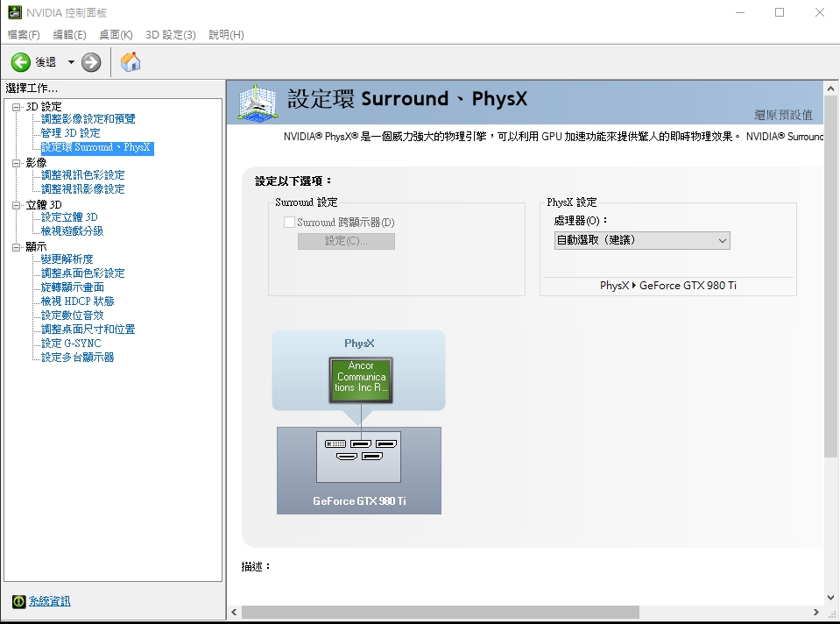
Task: Select 調整影像設定和預覽 in tree
Action: (88, 119)
